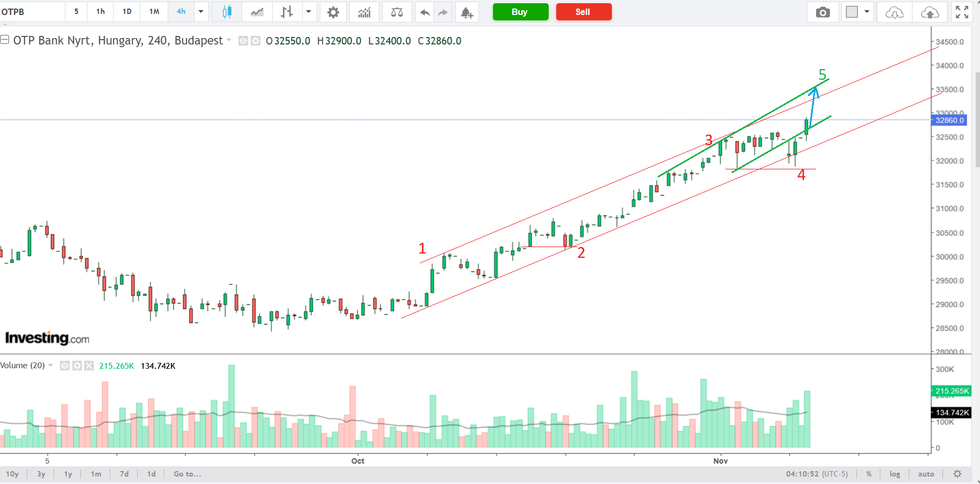Open the chart style dropdown arrow
Image resolution: width=980 pixels, height=484 pixels.
pyautogui.click(x=309, y=11)
